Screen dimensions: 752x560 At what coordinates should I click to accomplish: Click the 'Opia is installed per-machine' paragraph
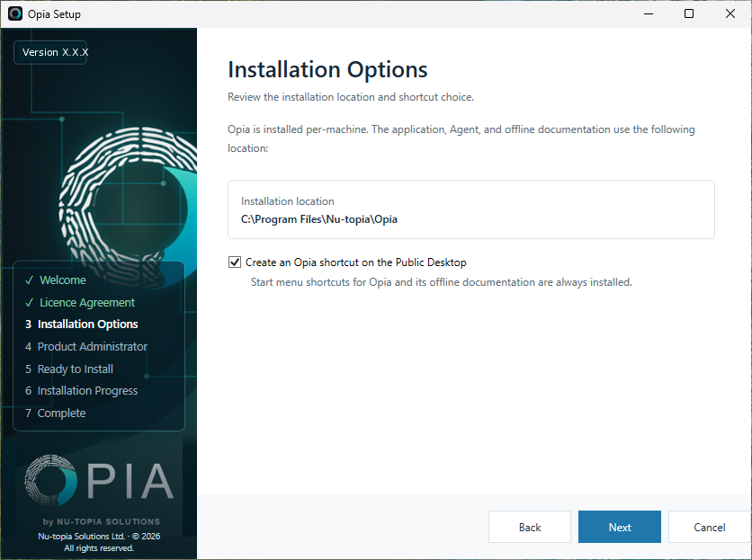(x=461, y=138)
